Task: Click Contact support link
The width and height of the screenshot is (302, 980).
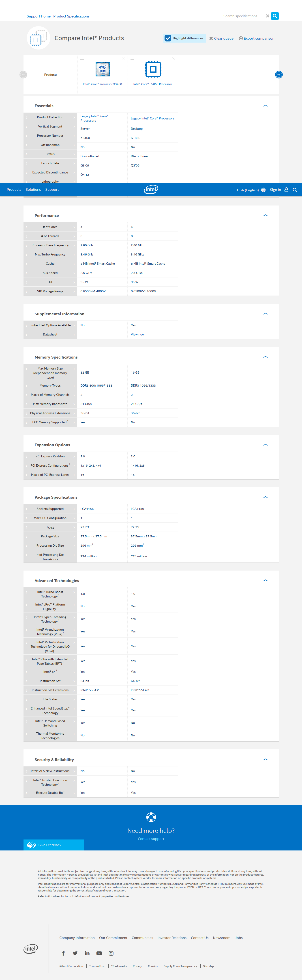Action: (151, 838)
